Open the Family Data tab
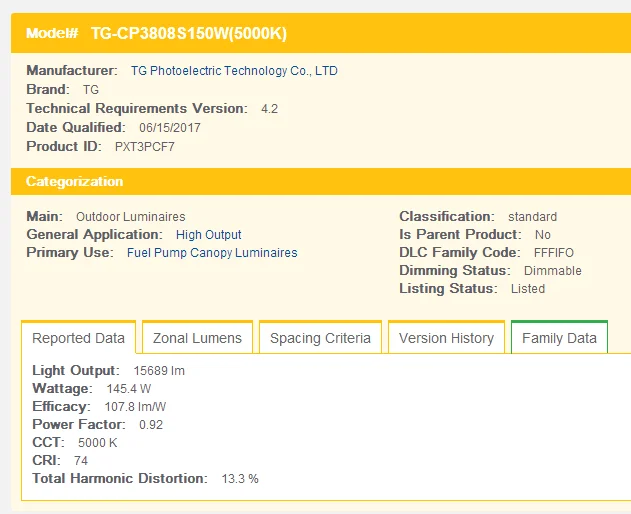Image resolution: width=631 pixels, height=514 pixels. [x=559, y=338]
